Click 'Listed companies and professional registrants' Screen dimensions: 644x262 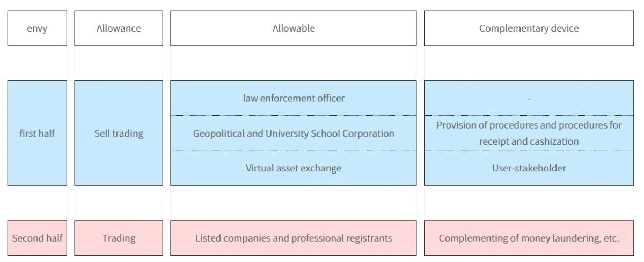point(294,238)
